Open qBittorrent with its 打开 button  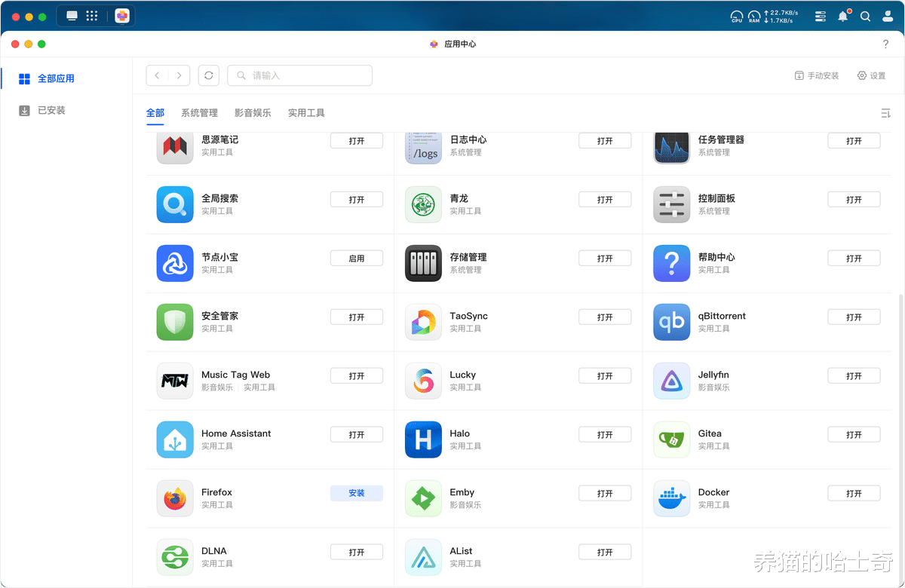pos(854,317)
